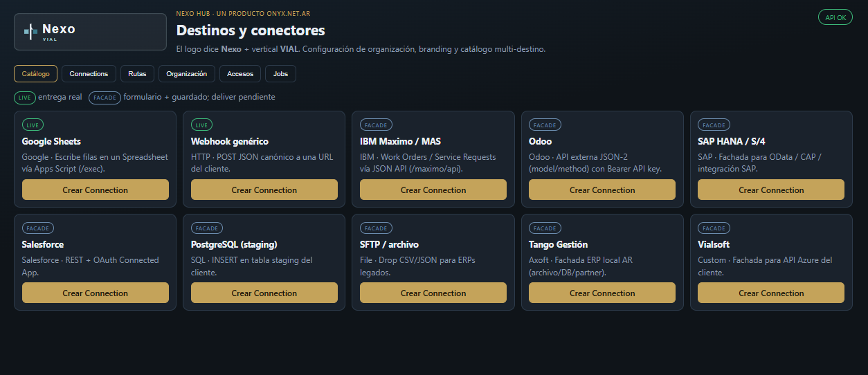This screenshot has height=375, width=868.
Task: Click the API OK status badge
Action: click(835, 17)
